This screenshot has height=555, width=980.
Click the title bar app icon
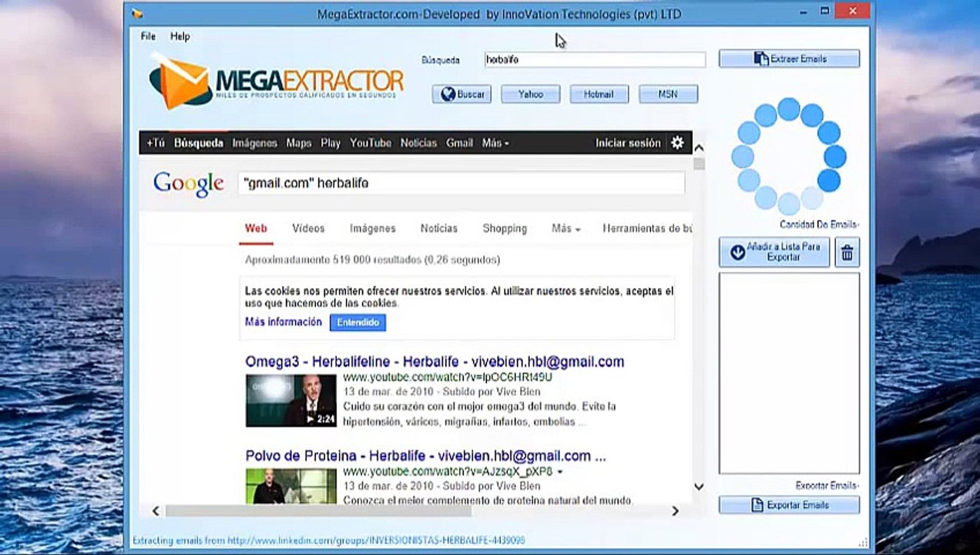(x=137, y=13)
